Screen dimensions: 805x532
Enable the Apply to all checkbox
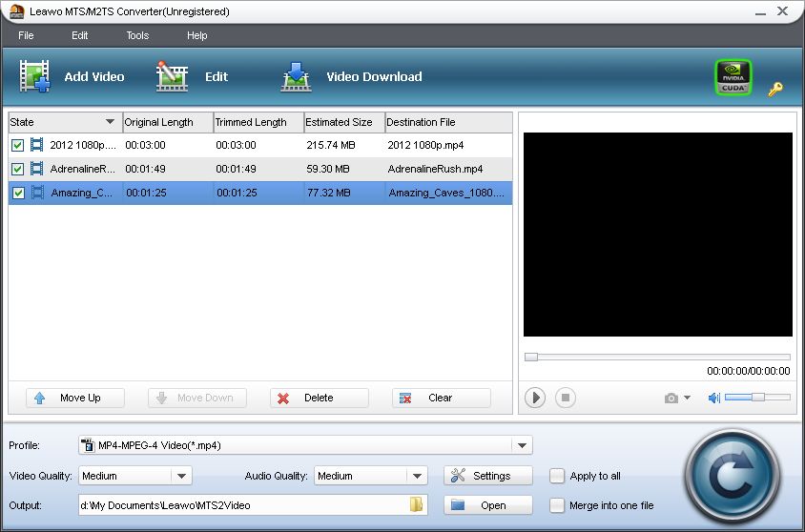click(x=556, y=476)
